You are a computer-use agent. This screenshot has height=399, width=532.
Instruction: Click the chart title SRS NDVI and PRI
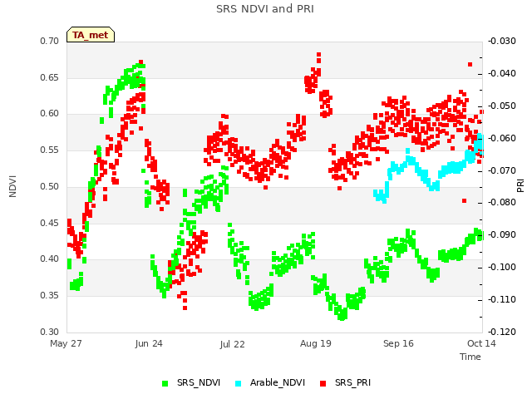pyautogui.click(x=265, y=9)
